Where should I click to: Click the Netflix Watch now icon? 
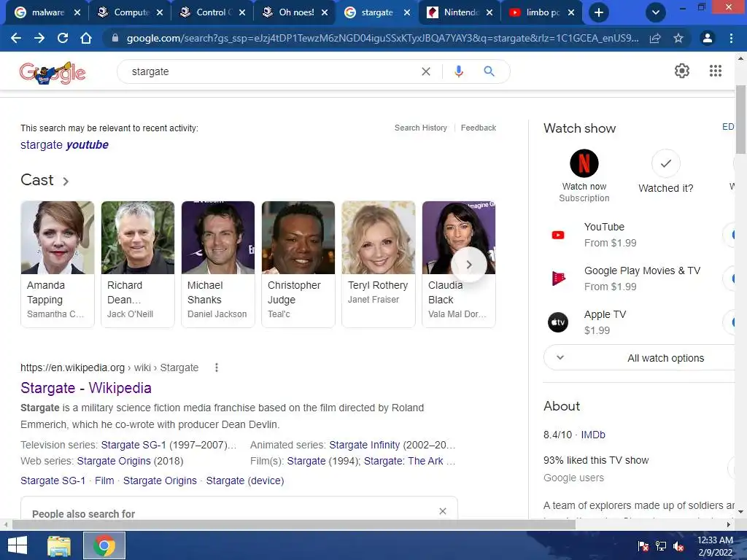584,163
